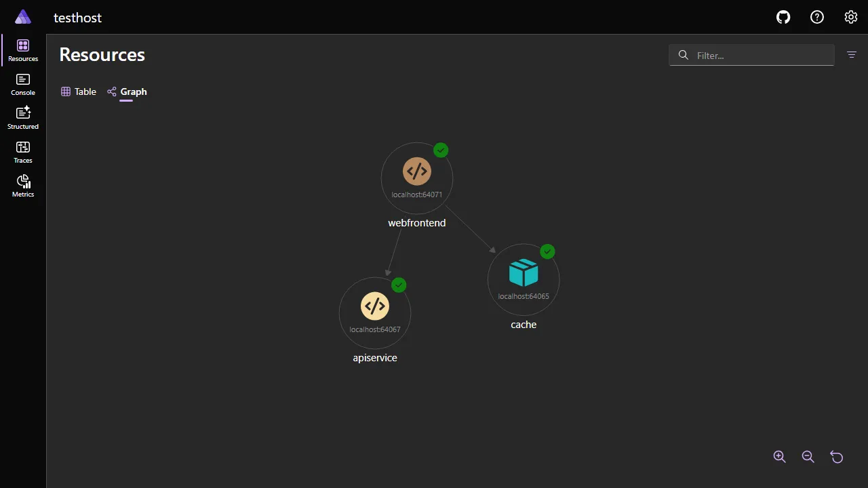The width and height of the screenshot is (868, 488).
Task: Open the help menu
Action: [816, 17]
